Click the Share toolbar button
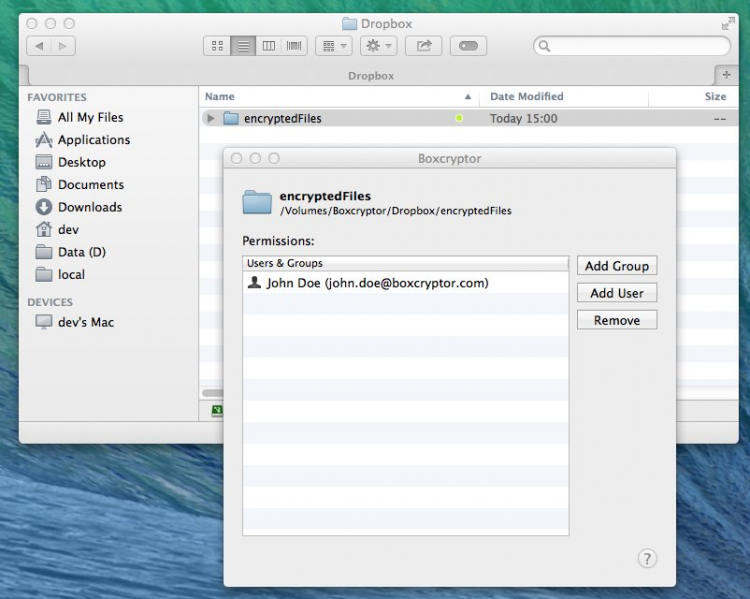Viewport: 750px width, 599px height. pos(423,46)
